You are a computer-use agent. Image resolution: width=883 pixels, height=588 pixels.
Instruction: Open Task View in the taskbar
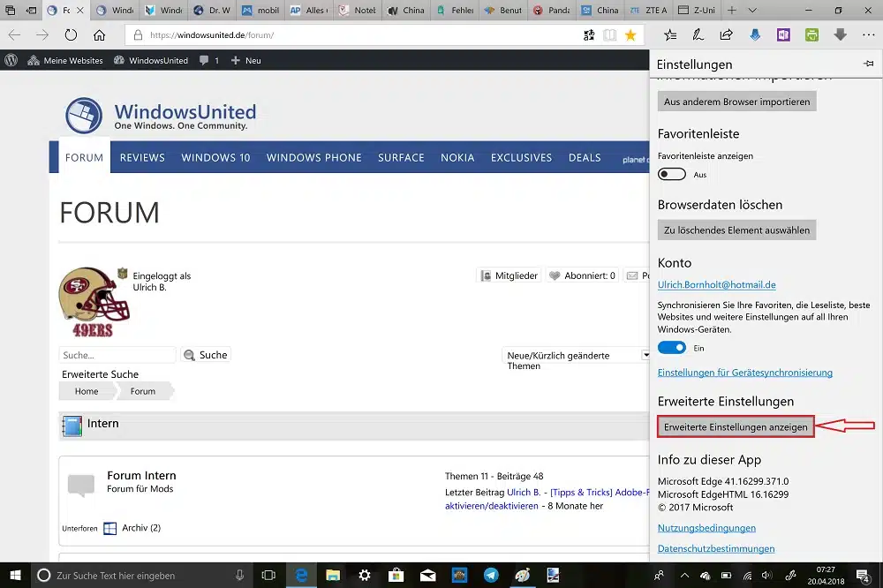pyautogui.click(x=268, y=575)
